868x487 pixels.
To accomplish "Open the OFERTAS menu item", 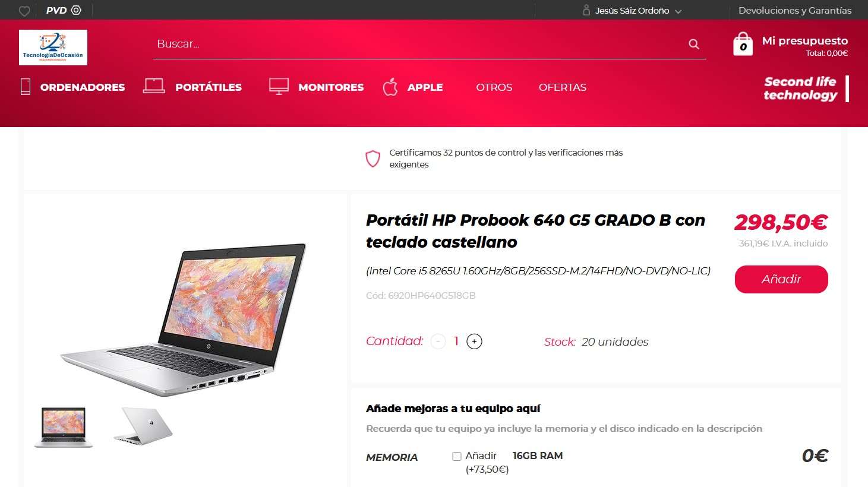I will 563,87.
